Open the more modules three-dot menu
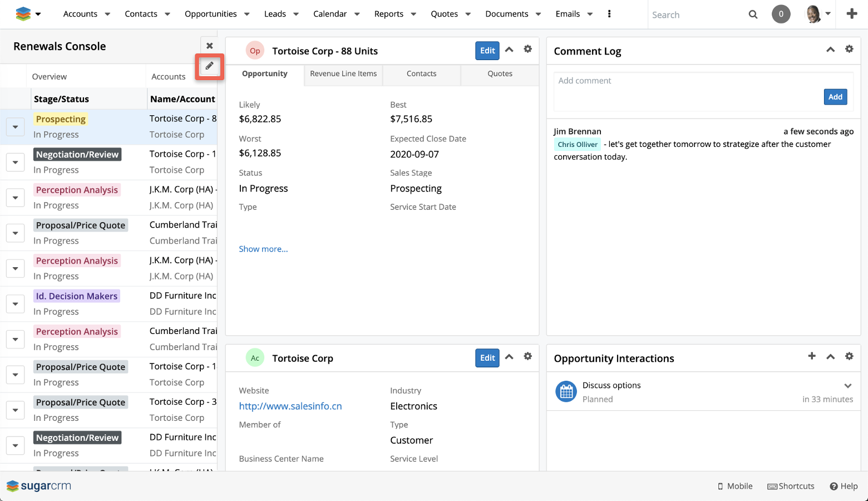The image size is (868, 501). (609, 14)
